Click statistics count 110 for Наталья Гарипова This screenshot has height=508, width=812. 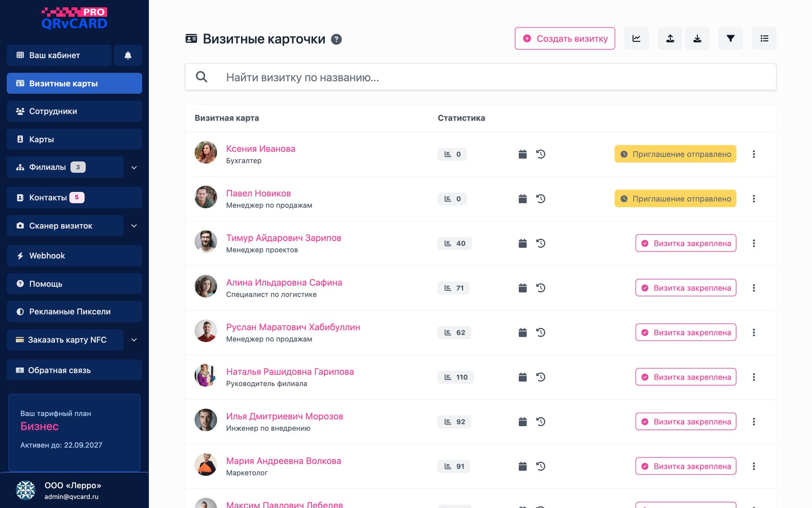tap(456, 377)
